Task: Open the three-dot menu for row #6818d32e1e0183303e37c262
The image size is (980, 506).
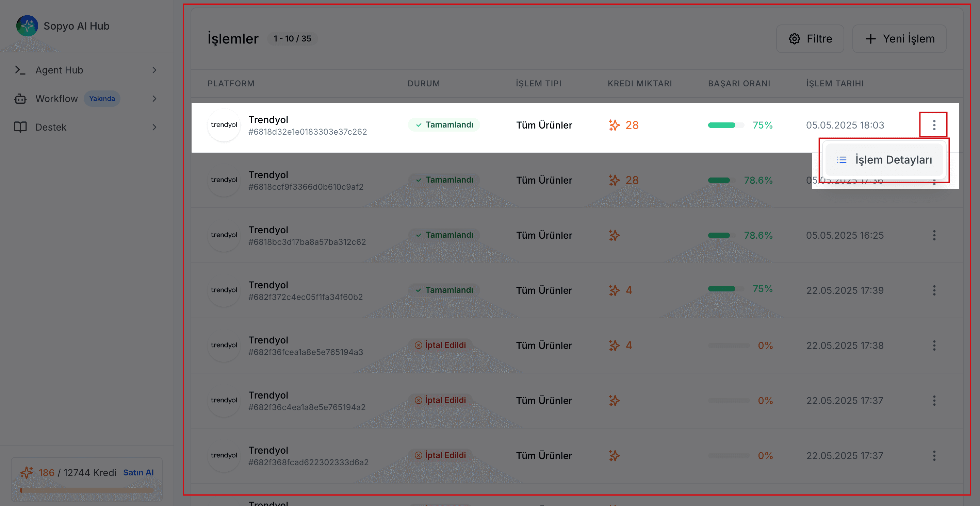Action: [x=934, y=125]
